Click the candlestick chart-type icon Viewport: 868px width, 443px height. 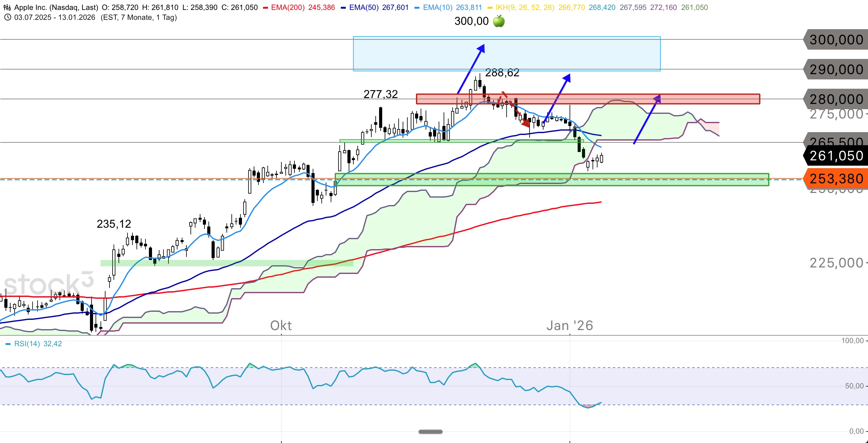(7, 7)
